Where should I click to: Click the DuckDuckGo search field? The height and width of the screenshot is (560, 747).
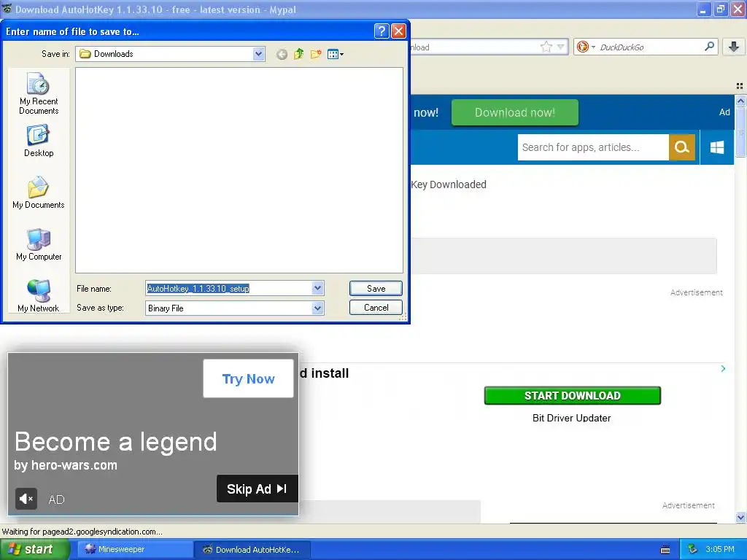[650, 47]
